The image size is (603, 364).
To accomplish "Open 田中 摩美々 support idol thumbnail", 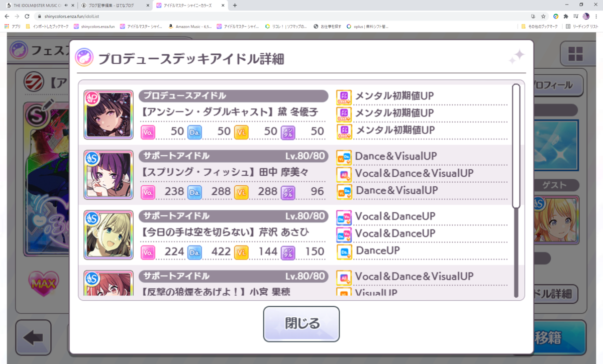I will [x=109, y=175].
